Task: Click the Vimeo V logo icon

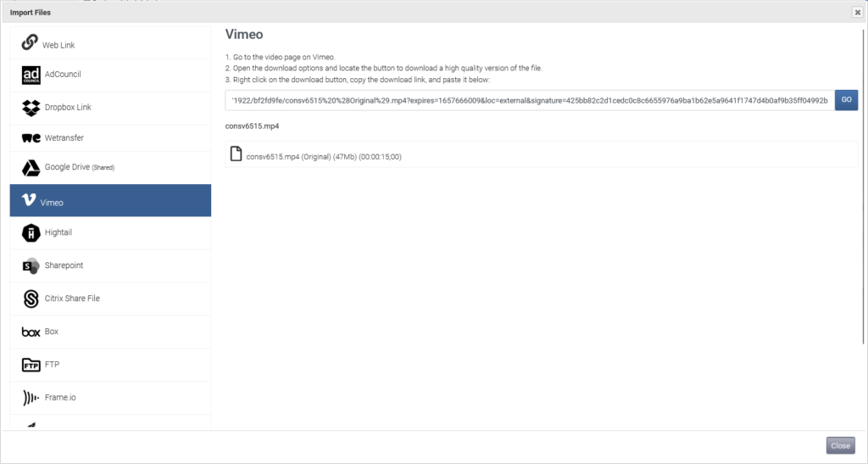Action: 28,200
